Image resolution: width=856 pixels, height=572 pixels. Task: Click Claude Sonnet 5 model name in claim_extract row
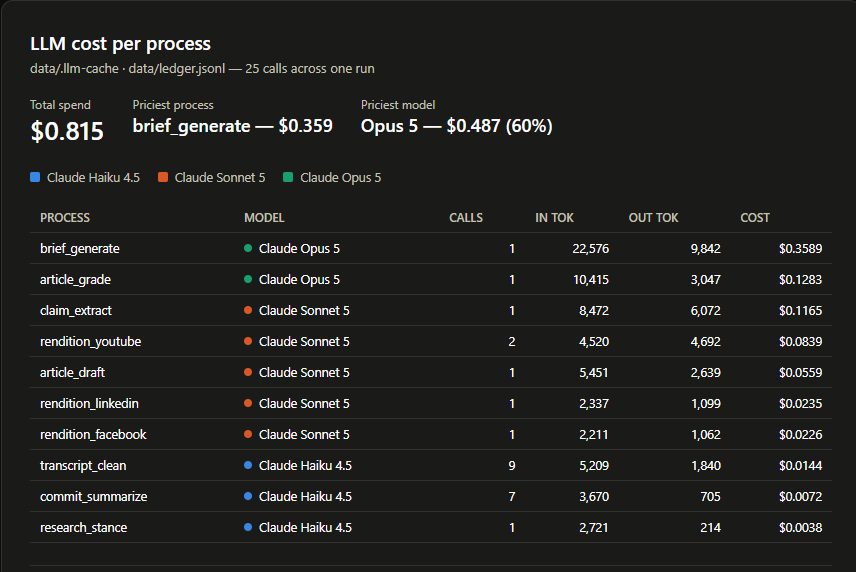304,311
